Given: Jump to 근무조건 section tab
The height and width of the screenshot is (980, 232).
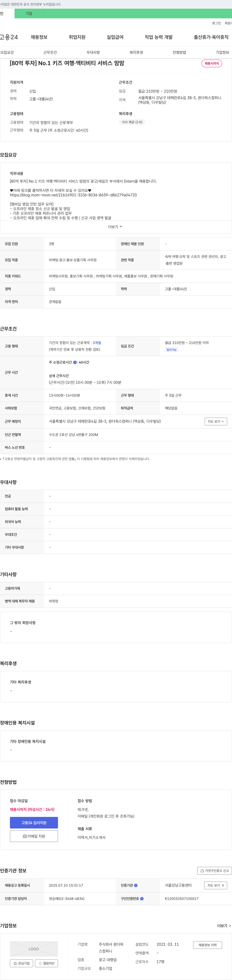Looking at the screenshot, I should coord(50,53).
